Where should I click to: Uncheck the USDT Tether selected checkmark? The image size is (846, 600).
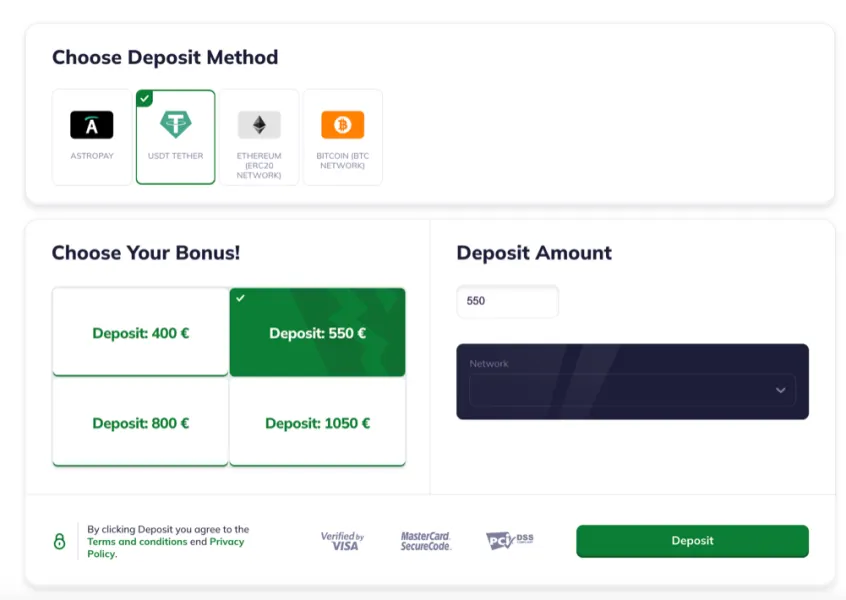[x=145, y=99]
